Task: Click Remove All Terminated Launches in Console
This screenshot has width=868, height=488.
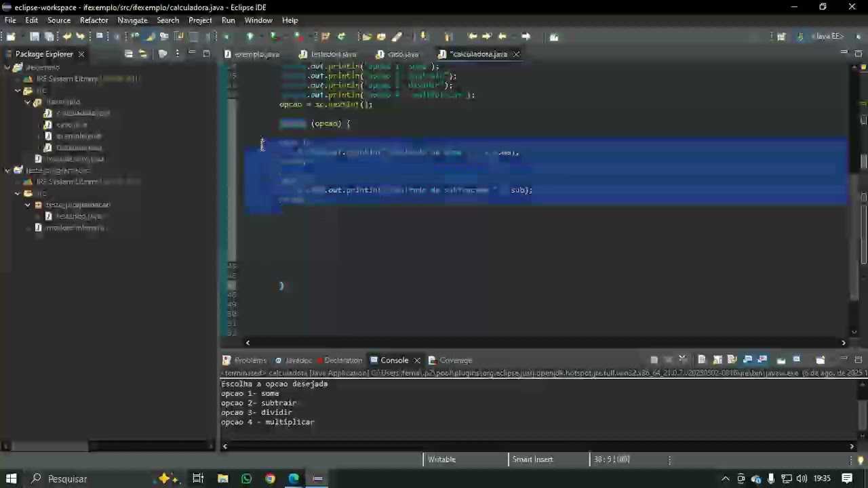Action: [x=683, y=360]
